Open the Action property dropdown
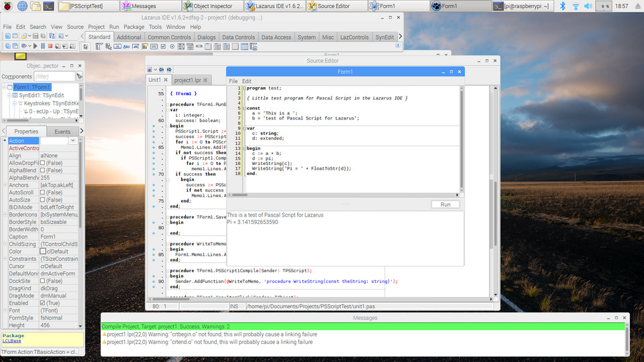644x362 pixels. pos(73,141)
